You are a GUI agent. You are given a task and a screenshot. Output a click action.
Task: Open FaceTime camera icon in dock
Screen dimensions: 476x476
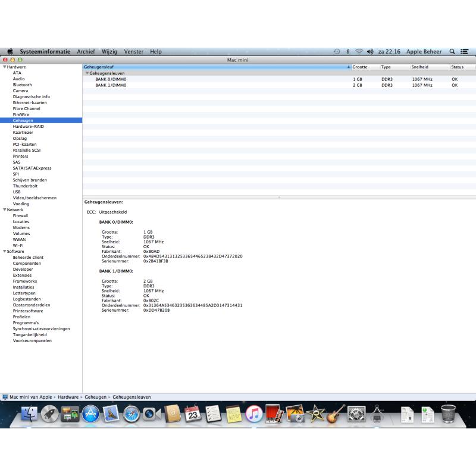click(152, 414)
